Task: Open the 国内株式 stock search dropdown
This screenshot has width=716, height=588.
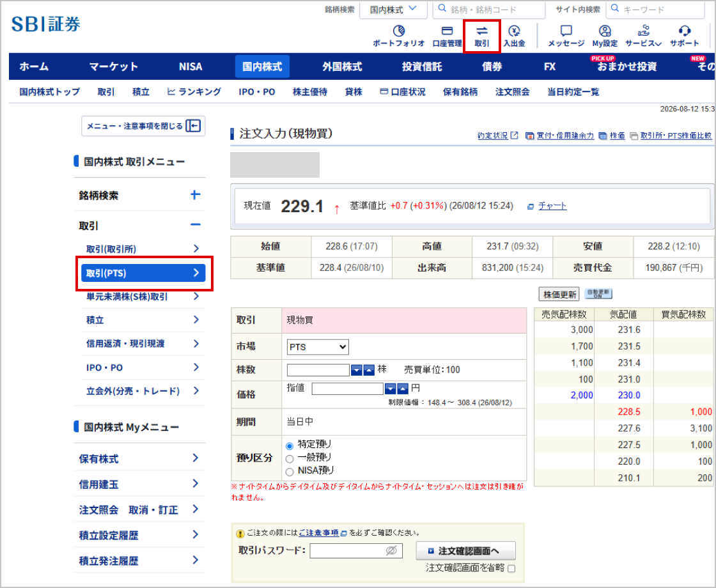Action: (x=393, y=10)
